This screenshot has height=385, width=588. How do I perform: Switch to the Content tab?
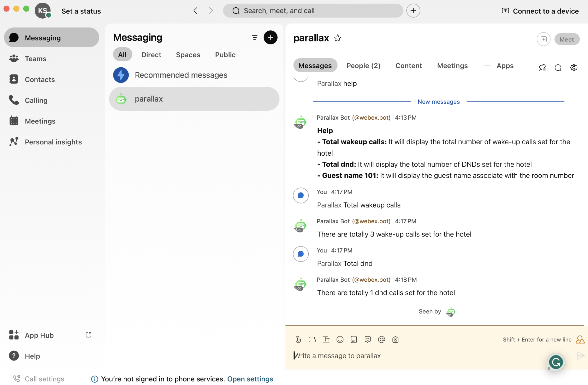(408, 65)
